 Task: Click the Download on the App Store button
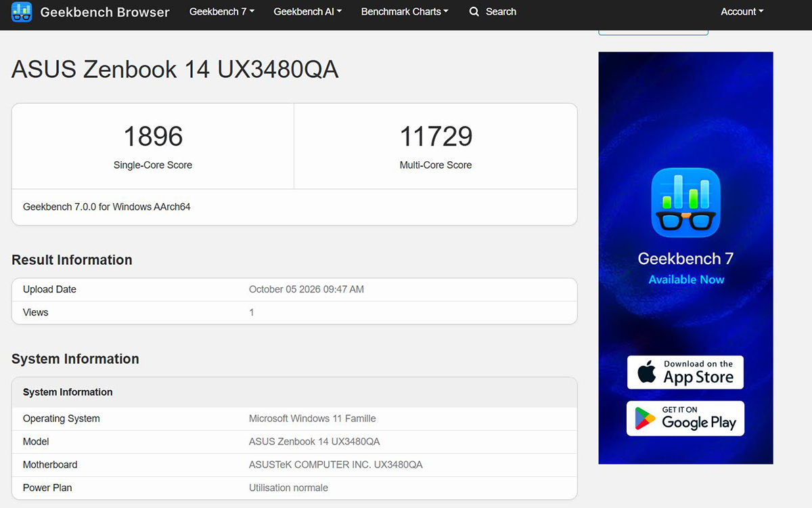tap(685, 373)
